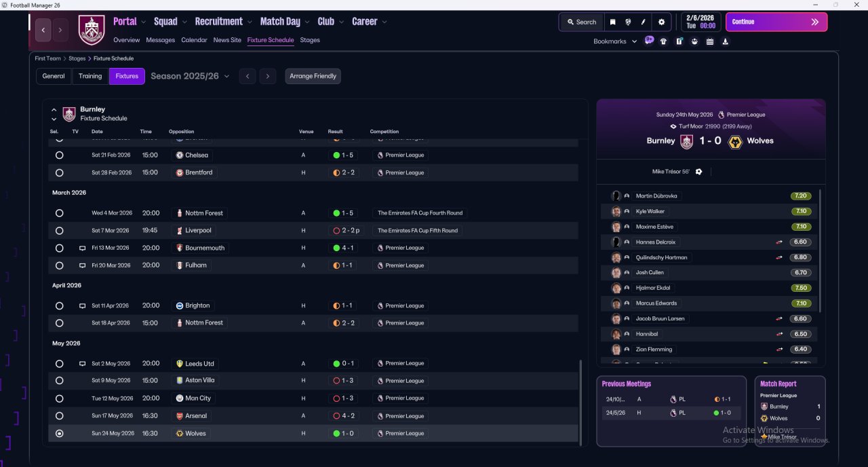Open the settings gear icon
The height and width of the screenshot is (467, 868).
[662, 22]
